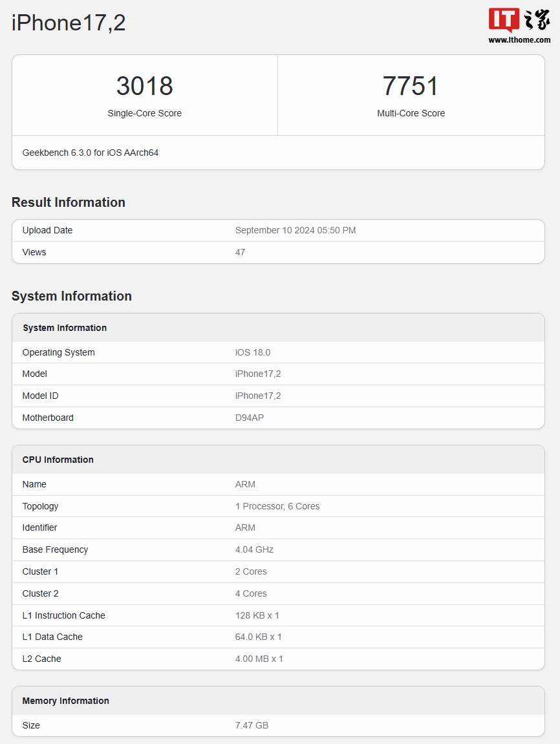Click the Multi-Core Score label
Viewport: 560px width, 744px height.
click(x=411, y=113)
